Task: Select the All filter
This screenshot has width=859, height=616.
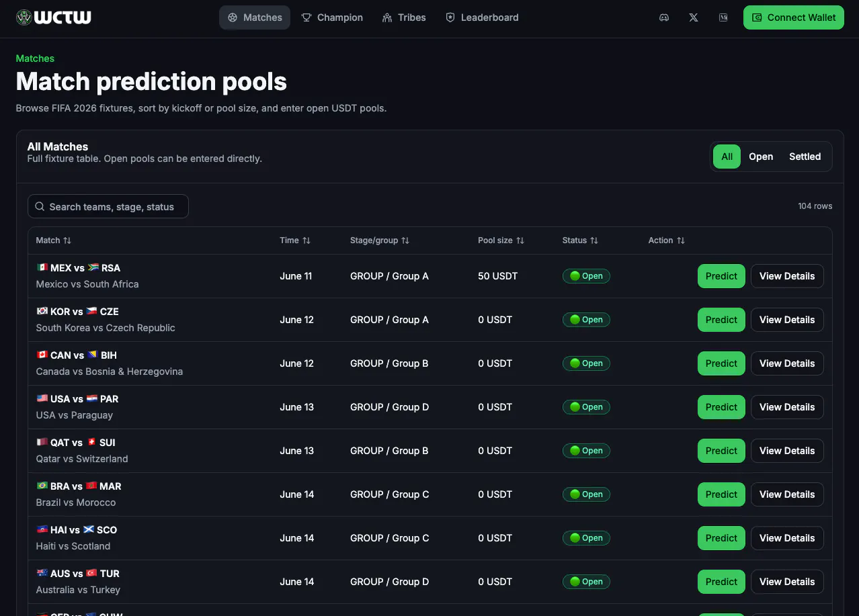Action: pyautogui.click(x=727, y=157)
